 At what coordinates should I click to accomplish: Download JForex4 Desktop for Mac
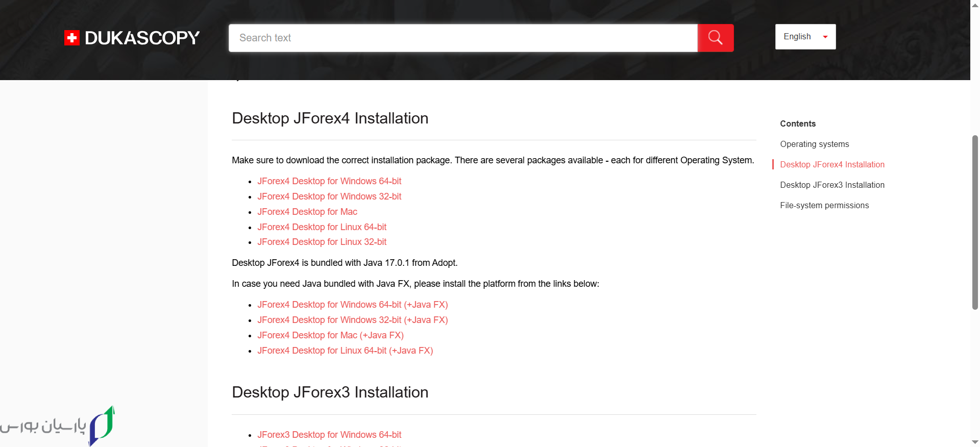[x=307, y=212]
